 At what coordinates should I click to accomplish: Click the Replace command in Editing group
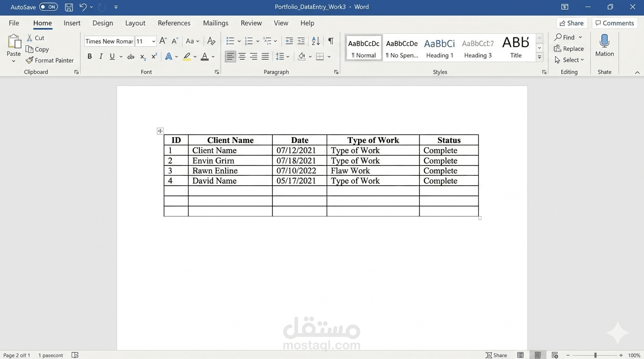pyautogui.click(x=572, y=48)
